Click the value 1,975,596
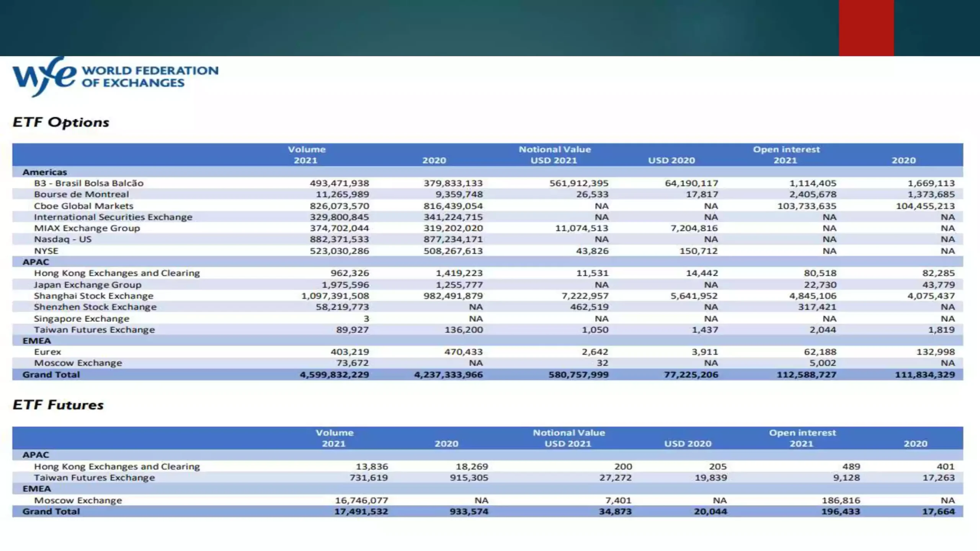 point(345,285)
